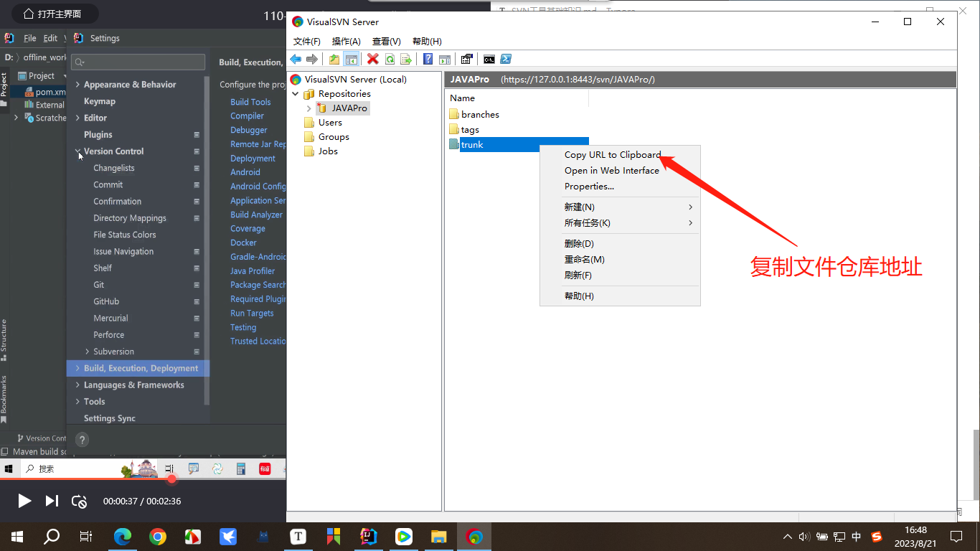Toggle the Show/Hide Console Tree toolbar icon
The image size is (980, 551).
(x=351, y=59)
